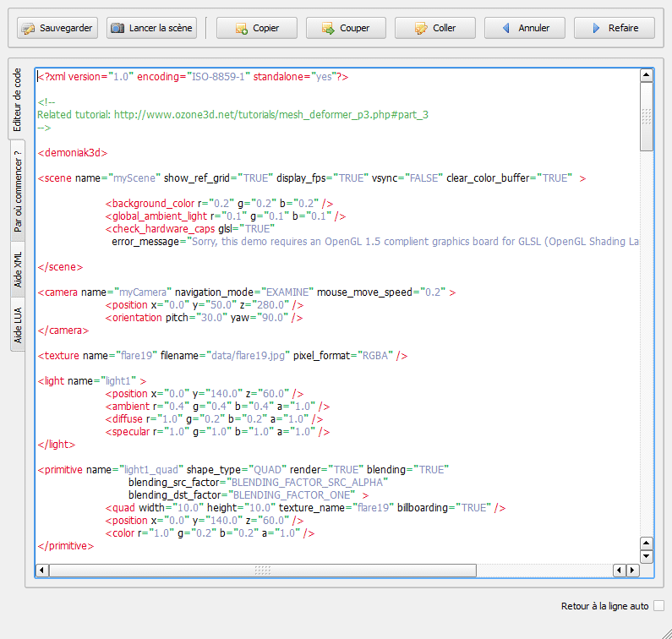The height and width of the screenshot is (639, 672).
Task: Click the vertical scrollbar thumb
Action: [647, 117]
